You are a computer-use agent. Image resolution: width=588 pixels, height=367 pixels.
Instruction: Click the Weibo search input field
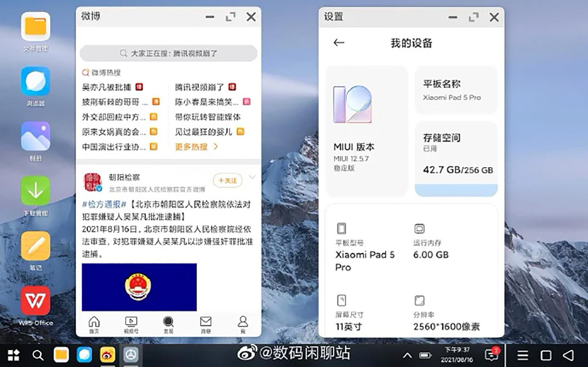[x=168, y=53]
